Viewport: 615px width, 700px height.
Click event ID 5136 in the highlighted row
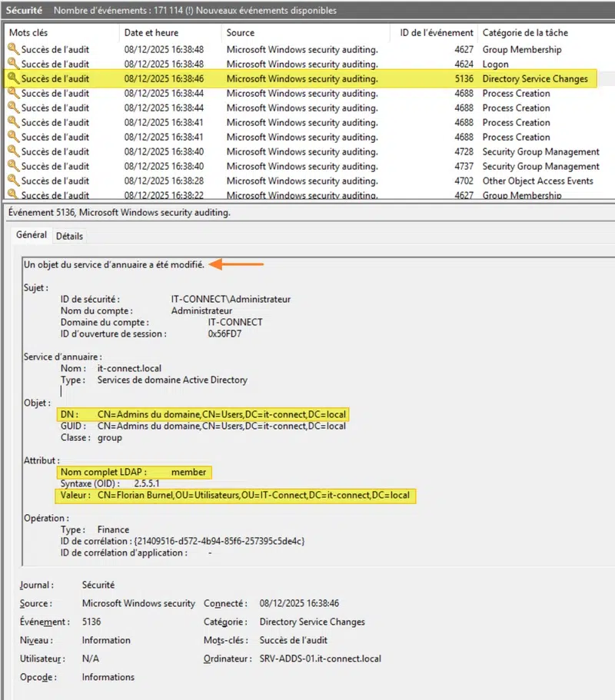[464, 78]
